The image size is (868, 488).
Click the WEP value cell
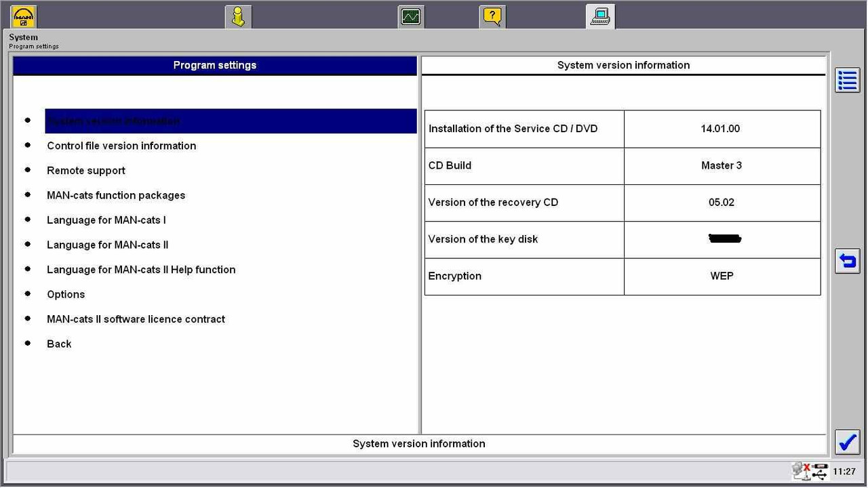(722, 277)
